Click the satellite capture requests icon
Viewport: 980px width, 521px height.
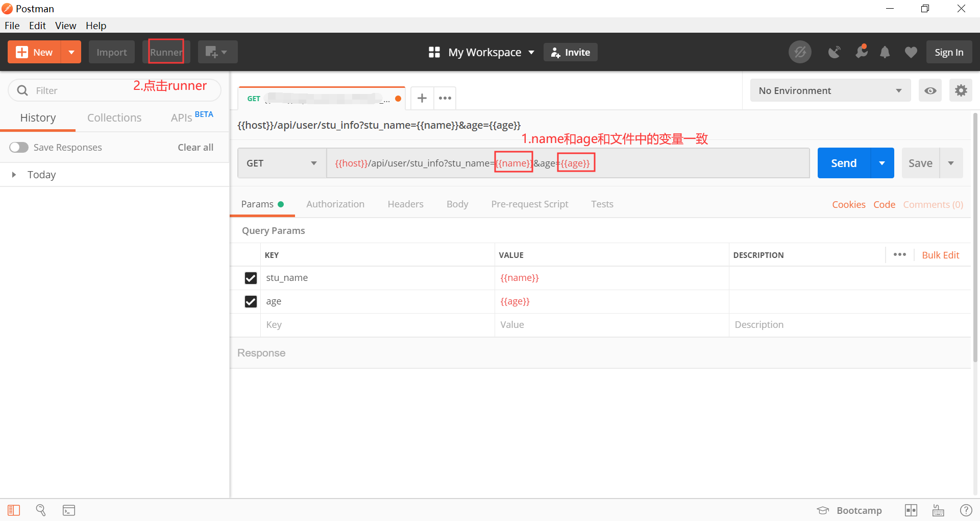pos(834,52)
